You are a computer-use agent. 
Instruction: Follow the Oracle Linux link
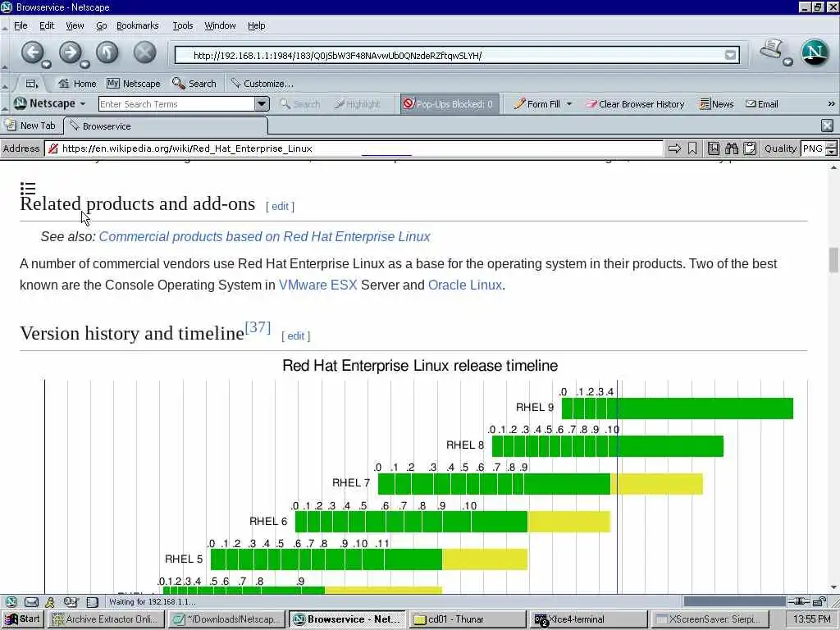pos(465,285)
